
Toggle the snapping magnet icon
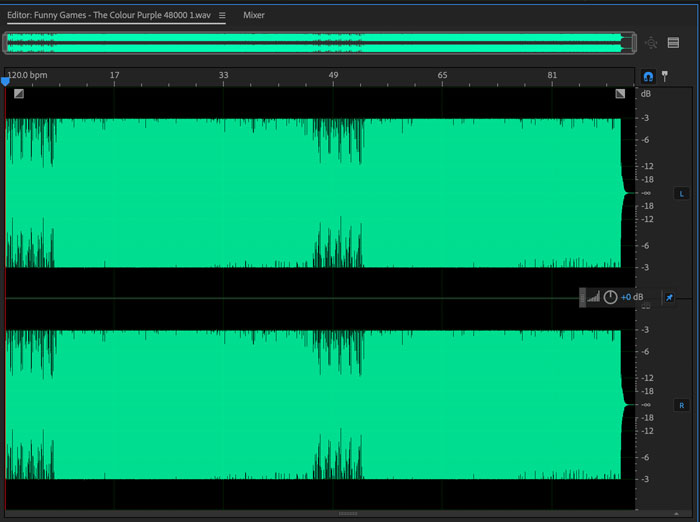click(648, 76)
